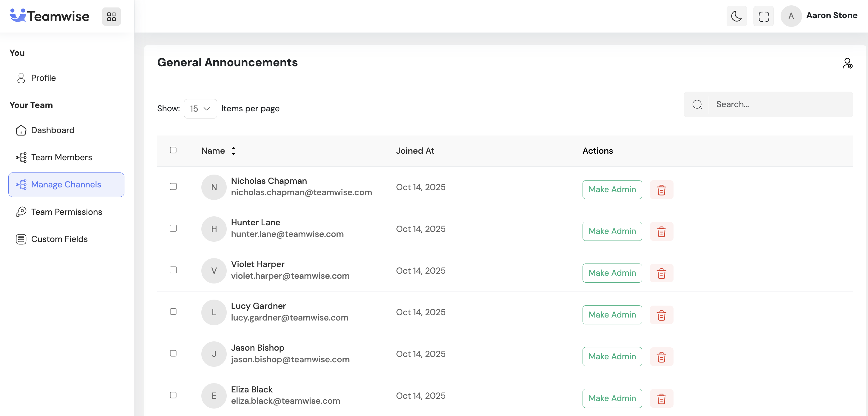Open Custom Fields from the sidebar
The width and height of the screenshot is (868, 416).
pos(59,239)
